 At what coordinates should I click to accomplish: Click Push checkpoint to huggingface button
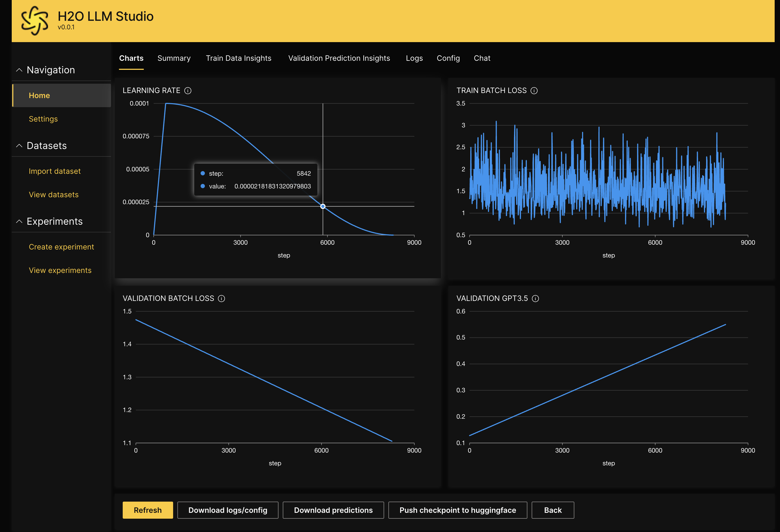[457, 510]
